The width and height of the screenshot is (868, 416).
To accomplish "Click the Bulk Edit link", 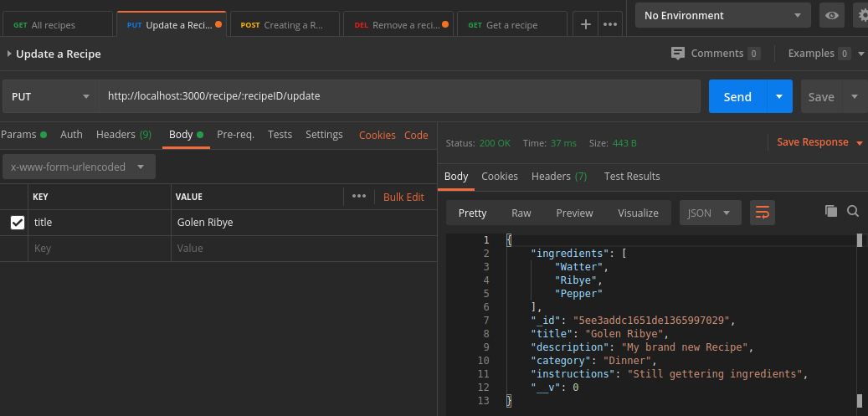I will tap(403, 197).
